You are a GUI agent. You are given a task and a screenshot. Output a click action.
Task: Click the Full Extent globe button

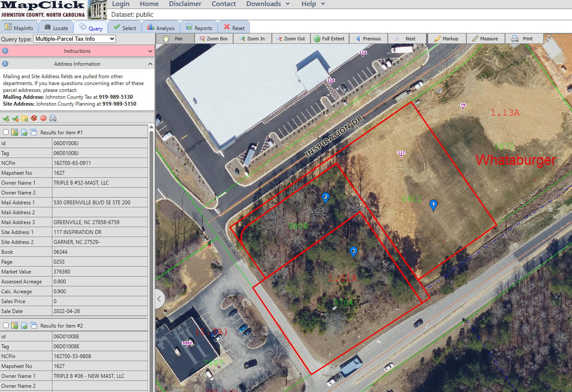329,39
